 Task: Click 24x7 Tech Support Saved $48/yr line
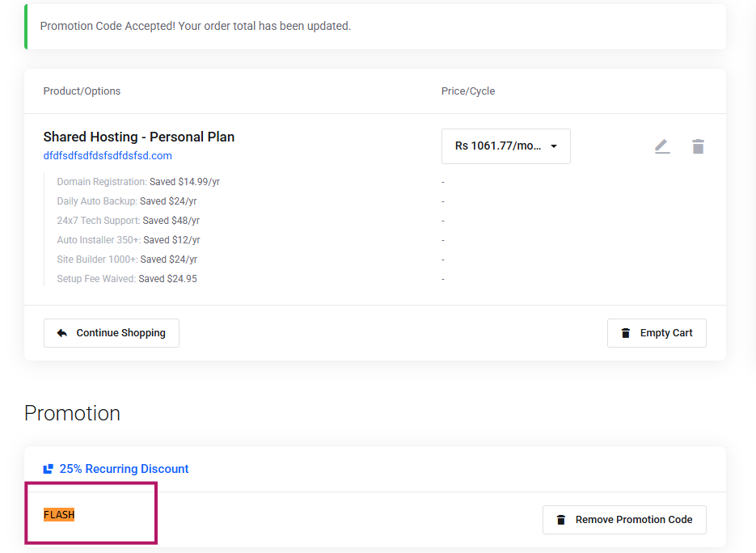tap(129, 221)
